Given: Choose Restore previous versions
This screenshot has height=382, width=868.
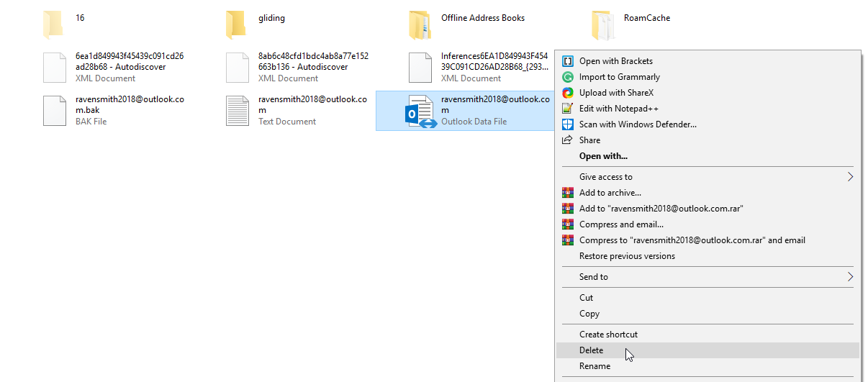Looking at the screenshot, I should click(x=627, y=256).
